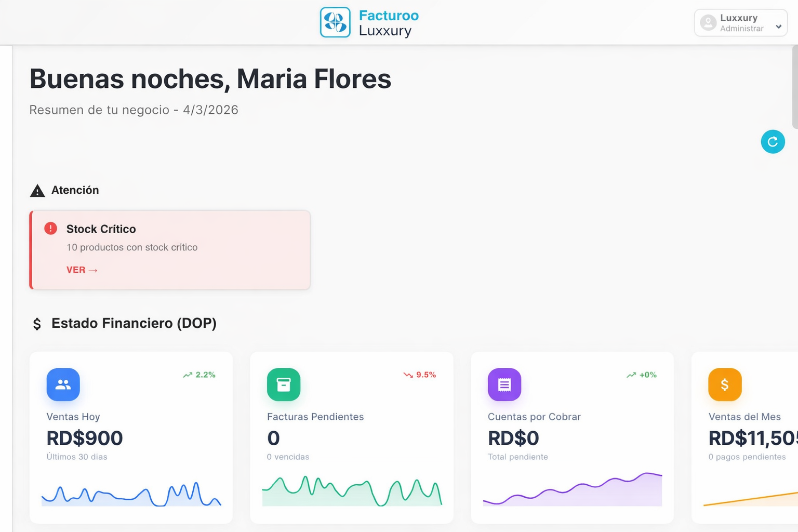
Task: Click the 2.2% upward trend indicator
Action: tap(199, 375)
